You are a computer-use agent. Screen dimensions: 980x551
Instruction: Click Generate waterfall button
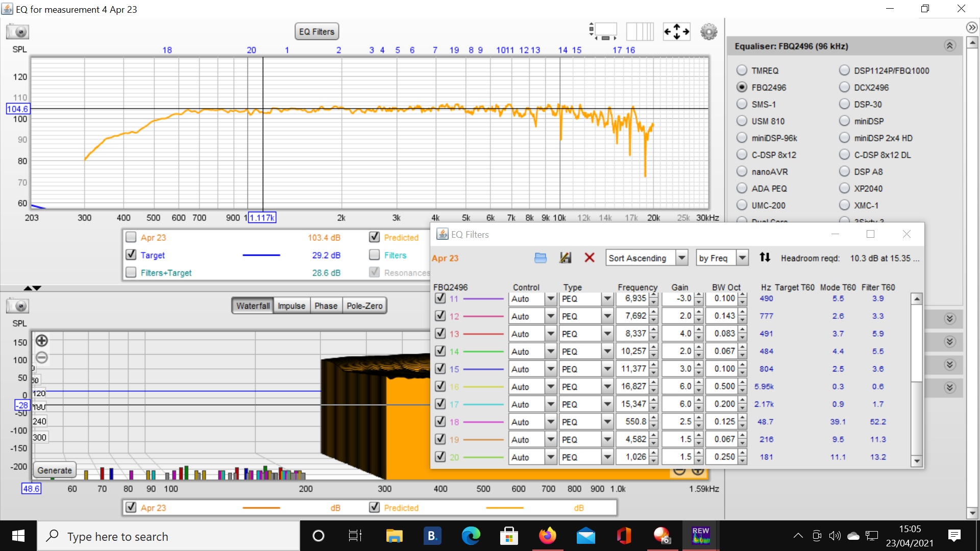click(x=55, y=470)
